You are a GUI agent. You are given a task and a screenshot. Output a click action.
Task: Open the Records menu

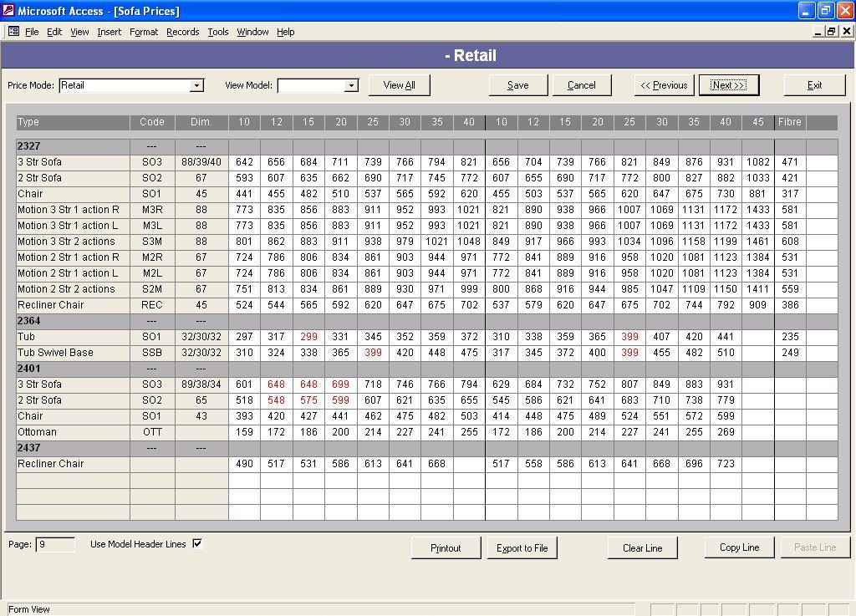coord(182,32)
